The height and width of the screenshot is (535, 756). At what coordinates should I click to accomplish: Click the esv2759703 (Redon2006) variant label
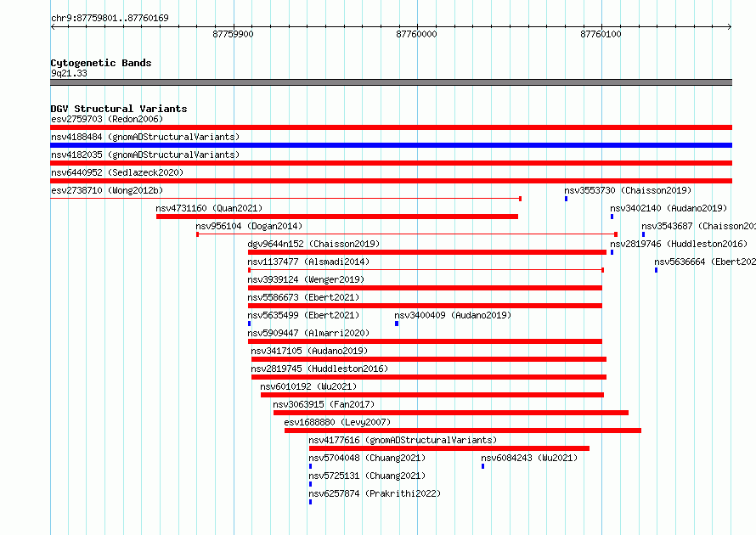[x=107, y=119]
